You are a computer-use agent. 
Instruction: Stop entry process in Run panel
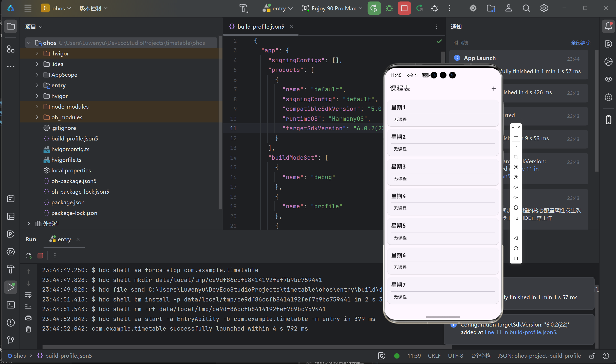[x=40, y=256]
